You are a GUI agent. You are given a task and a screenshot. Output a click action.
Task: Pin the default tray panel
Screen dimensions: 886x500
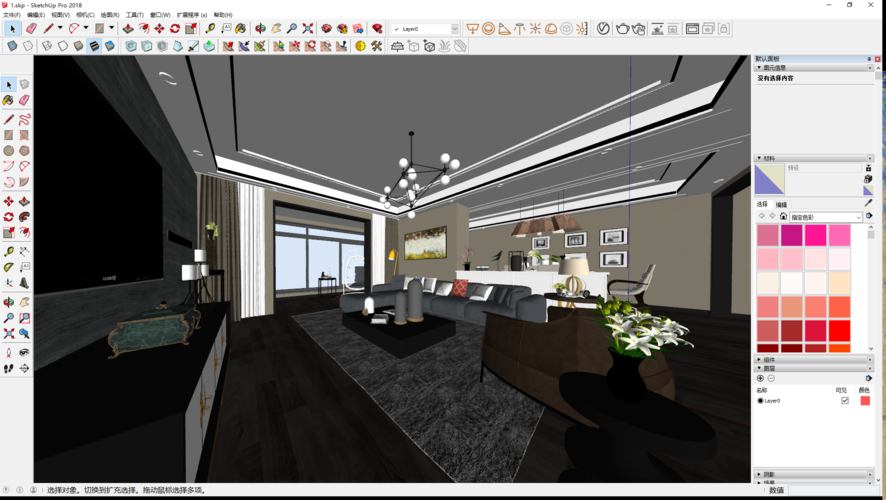pos(869,59)
